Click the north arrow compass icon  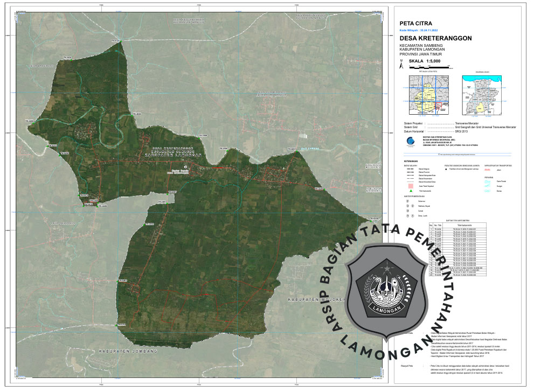pyautogui.click(x=400, y=63)
